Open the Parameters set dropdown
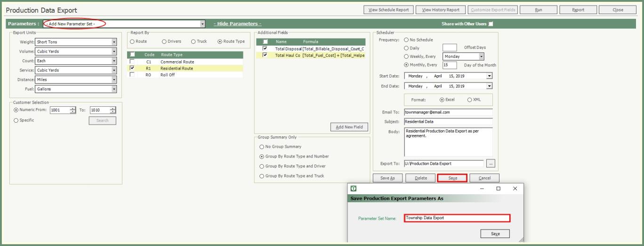644x246 pixels. (202, 24)
